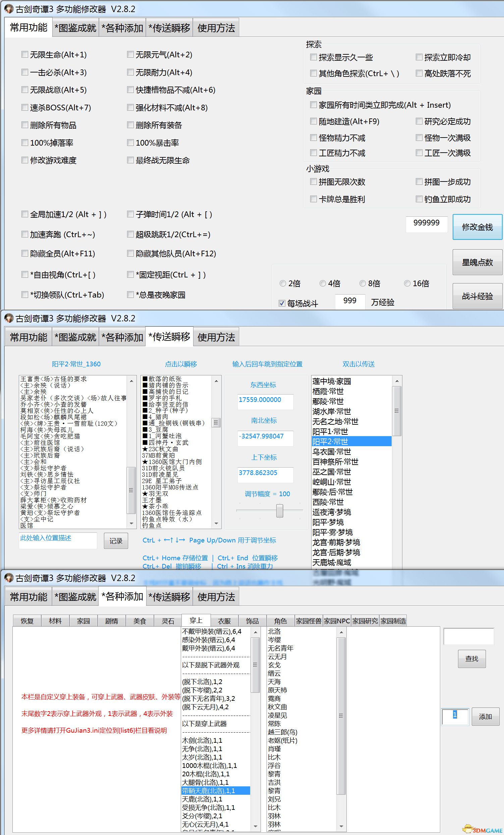Switch to 使用方法 tab in top window
This screenshot has width=504, height=835.
tap(216, 28)
